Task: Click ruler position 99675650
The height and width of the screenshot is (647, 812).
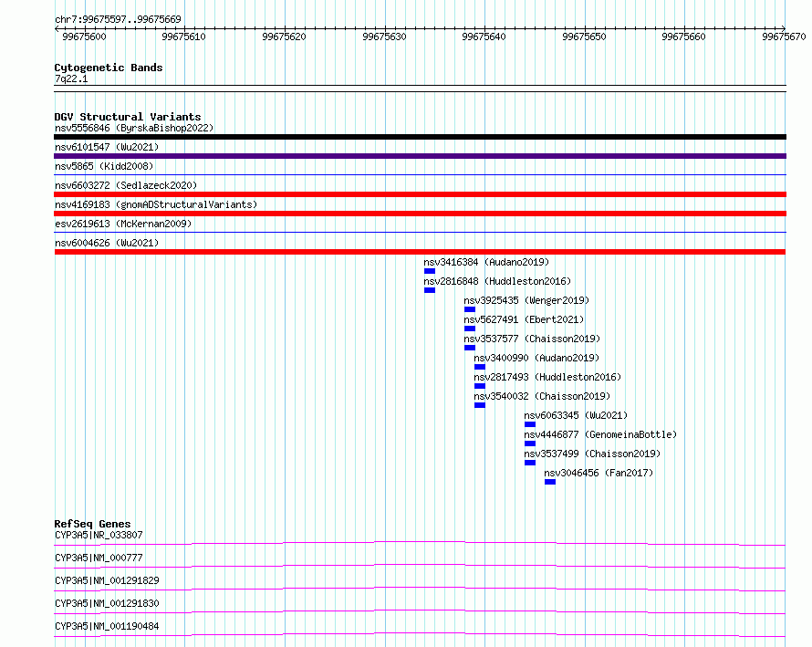Action: pos(585,37)
